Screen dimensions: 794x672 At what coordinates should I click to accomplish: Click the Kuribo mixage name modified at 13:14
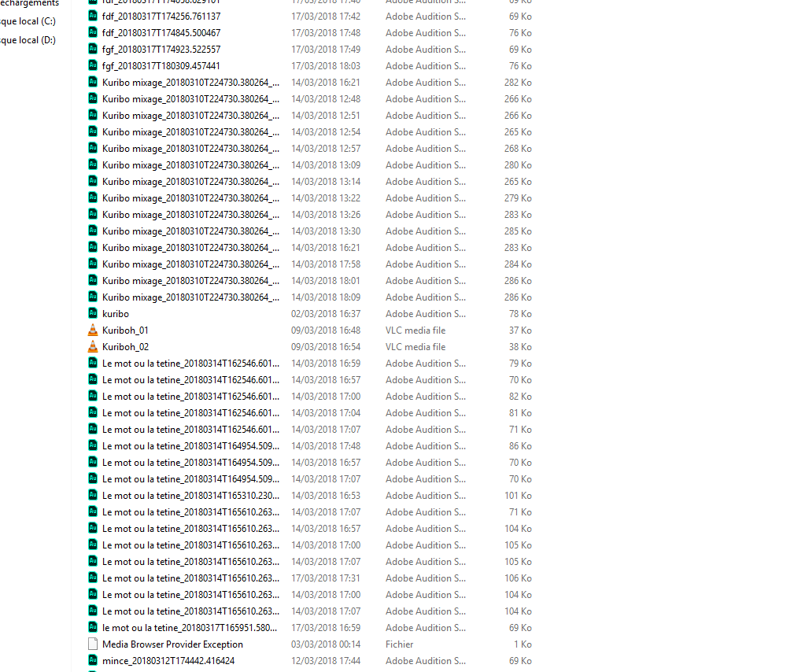pyautogui.click(x=190, y=181)
